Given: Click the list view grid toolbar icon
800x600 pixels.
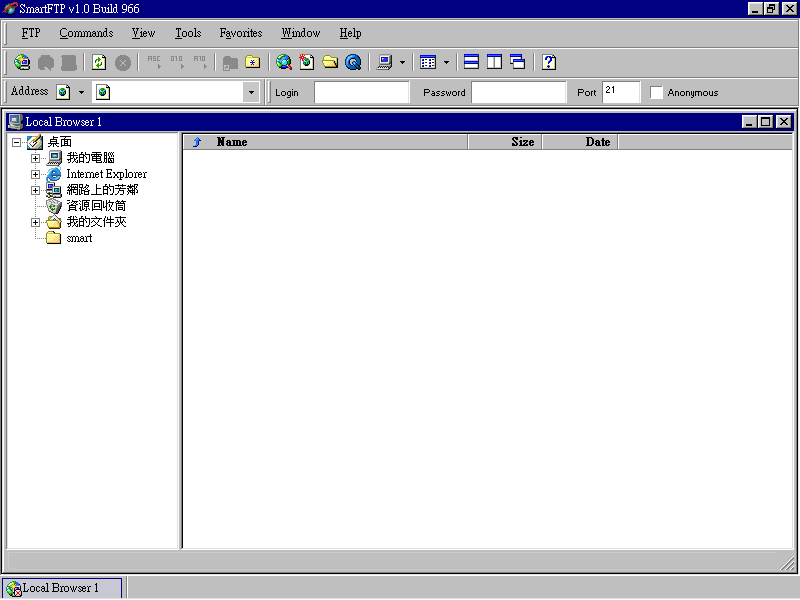Looking at the screenshot, I should point(428,62).
